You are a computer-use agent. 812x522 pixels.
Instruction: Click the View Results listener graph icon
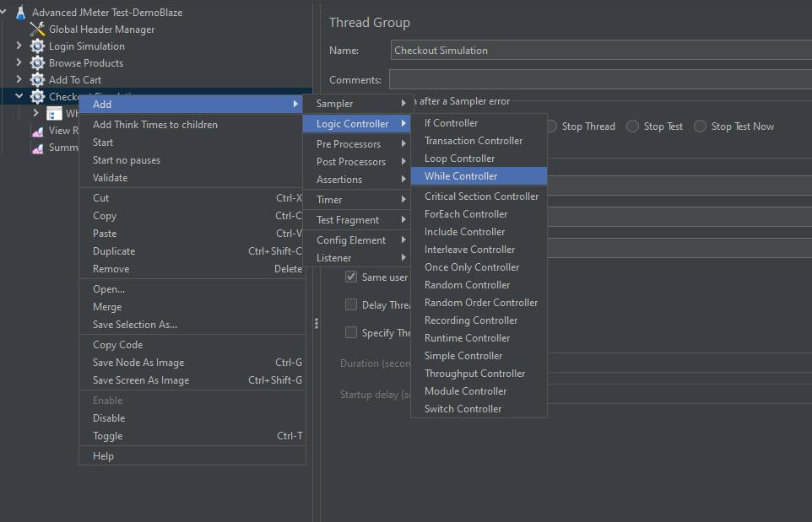(38, 131)
